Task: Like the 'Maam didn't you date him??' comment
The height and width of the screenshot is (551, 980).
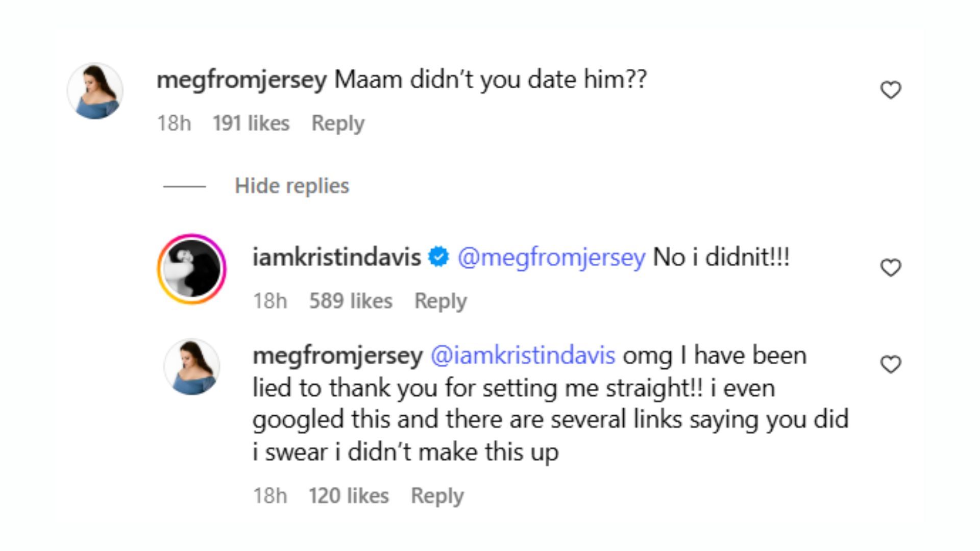Action: (891, 90)
